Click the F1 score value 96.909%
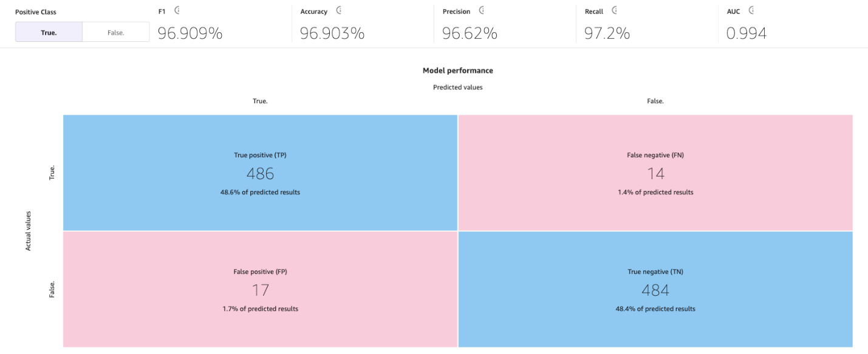 (190, 34)
